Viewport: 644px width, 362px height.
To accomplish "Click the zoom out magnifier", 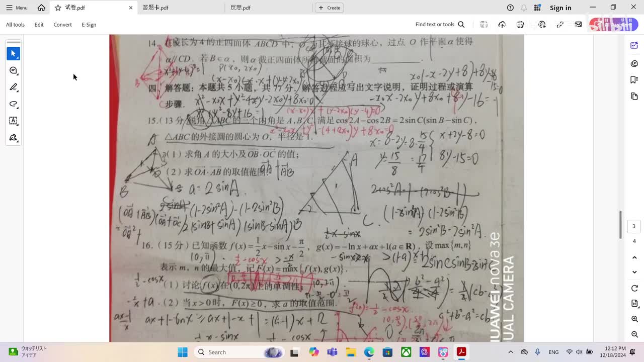I will pos(634,334).
